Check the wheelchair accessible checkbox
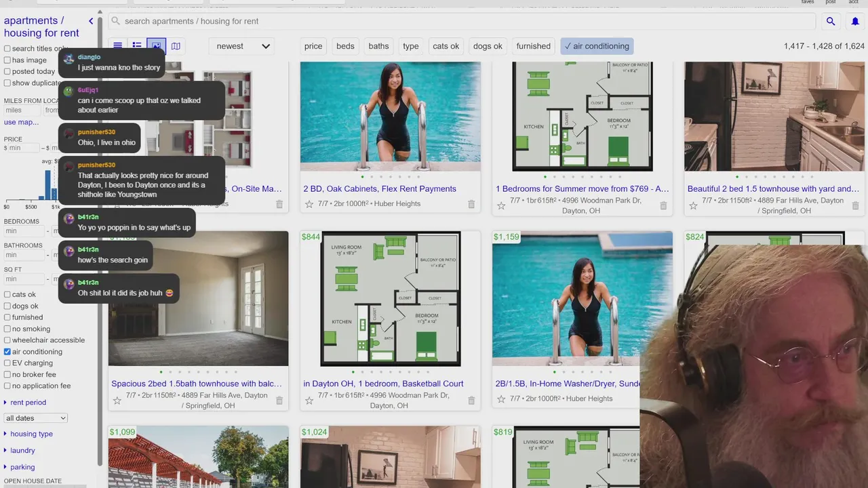 (7, 340)
